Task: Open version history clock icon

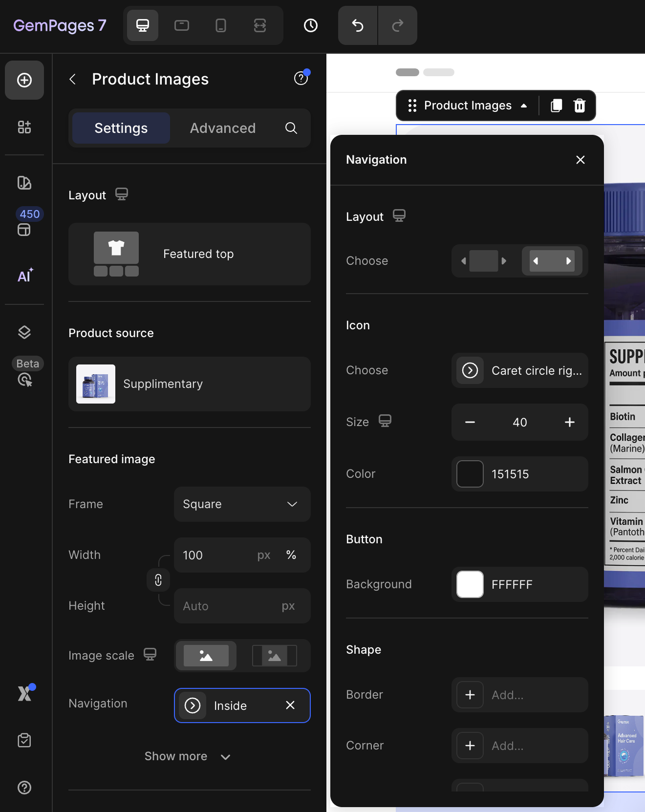Action: click(x=311, y=25)
